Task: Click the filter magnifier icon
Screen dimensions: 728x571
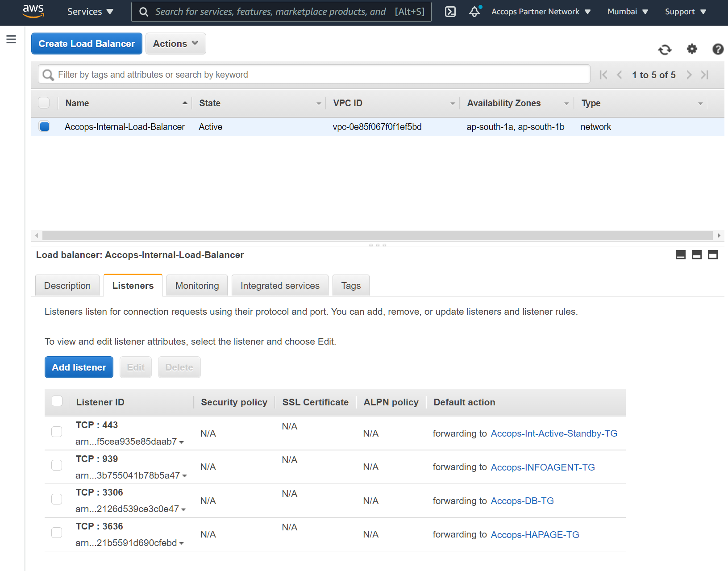Action: pyautogui.click(x=48, y=75)
